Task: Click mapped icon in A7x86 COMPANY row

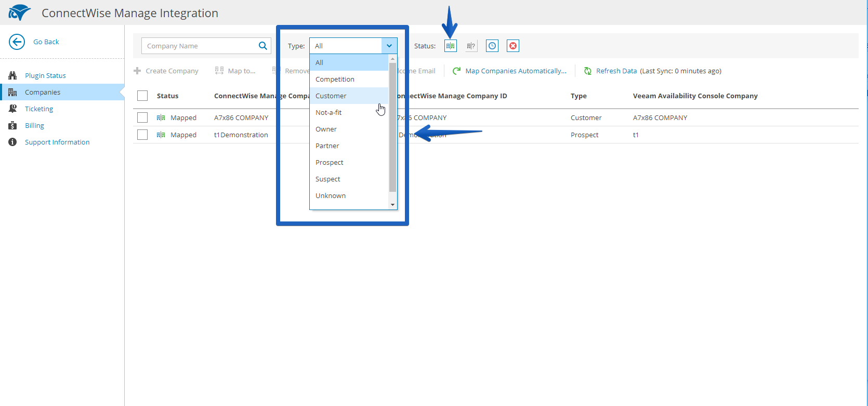Action: coord(161,117)
